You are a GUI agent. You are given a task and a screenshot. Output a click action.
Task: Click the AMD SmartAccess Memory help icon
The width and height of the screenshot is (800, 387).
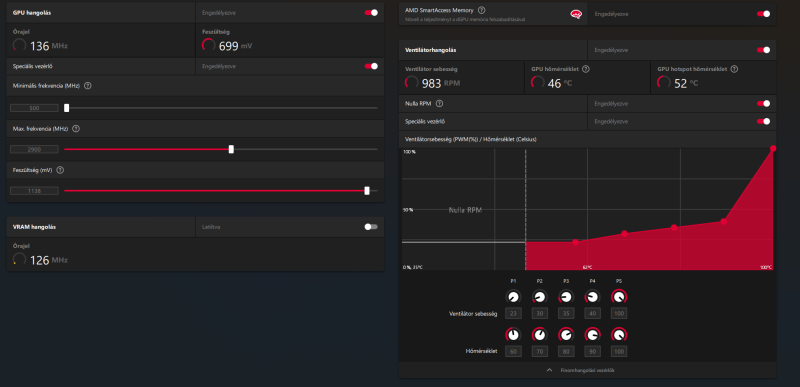pos(482,10)
